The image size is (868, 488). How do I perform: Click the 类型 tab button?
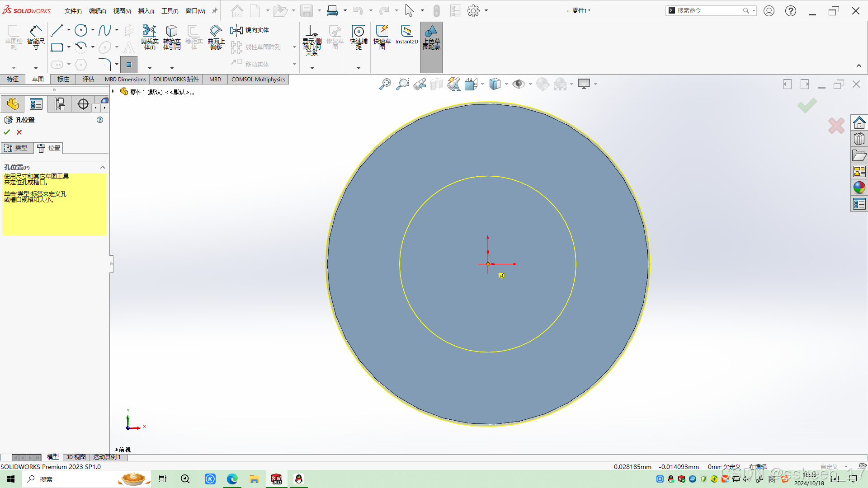point(17,148)
